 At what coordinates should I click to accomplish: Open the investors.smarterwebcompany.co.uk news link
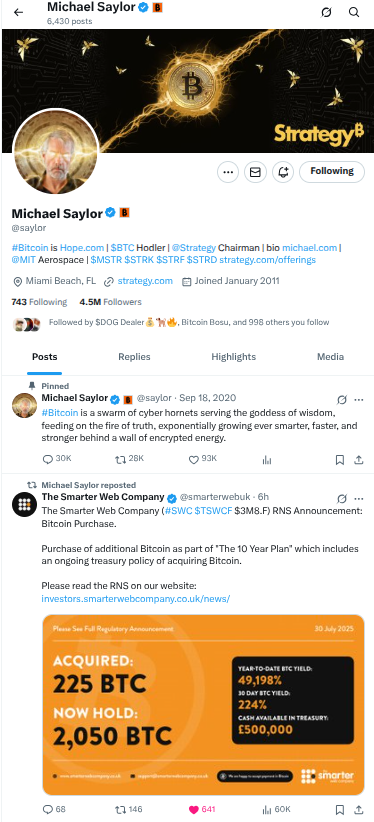tap(135, 598)
